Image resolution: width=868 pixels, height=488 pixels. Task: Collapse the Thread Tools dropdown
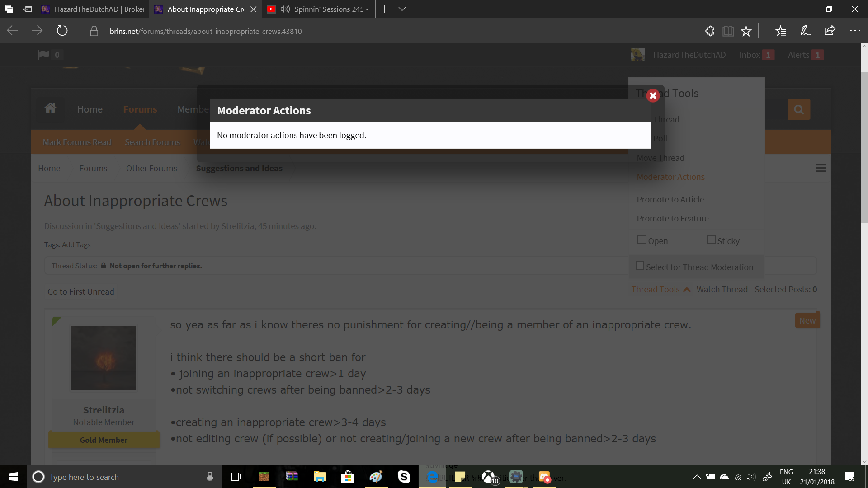[661, 289]
